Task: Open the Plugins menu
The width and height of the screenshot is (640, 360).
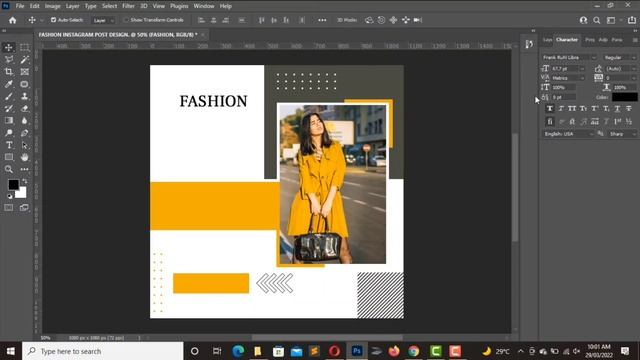Action: tap(179, 6)
